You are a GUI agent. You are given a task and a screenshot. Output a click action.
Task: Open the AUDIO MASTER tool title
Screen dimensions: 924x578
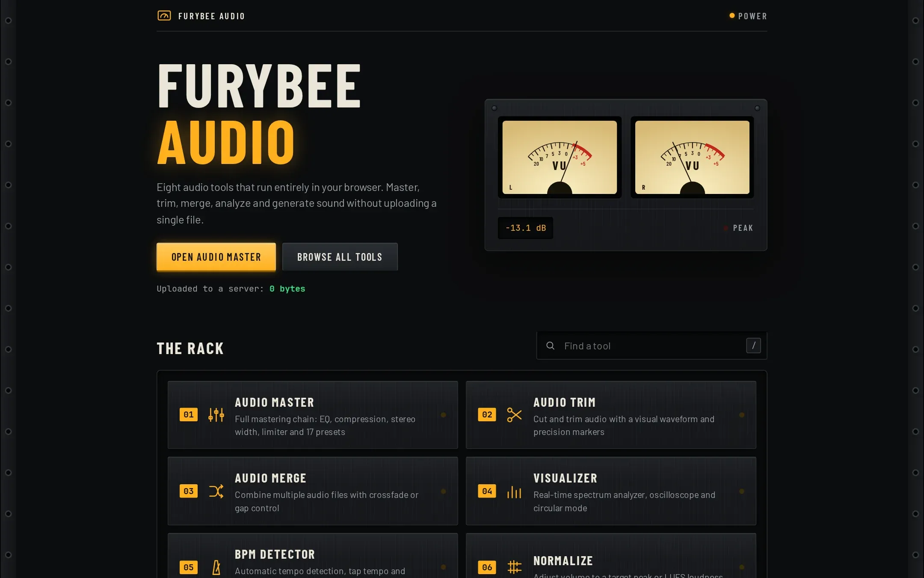274,402
